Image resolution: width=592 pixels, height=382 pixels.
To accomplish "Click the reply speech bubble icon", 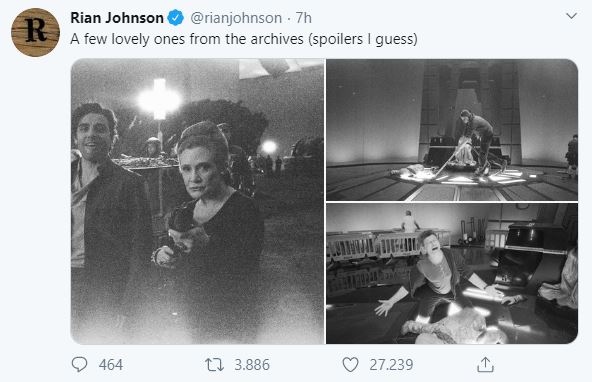I will click(79, 364).
